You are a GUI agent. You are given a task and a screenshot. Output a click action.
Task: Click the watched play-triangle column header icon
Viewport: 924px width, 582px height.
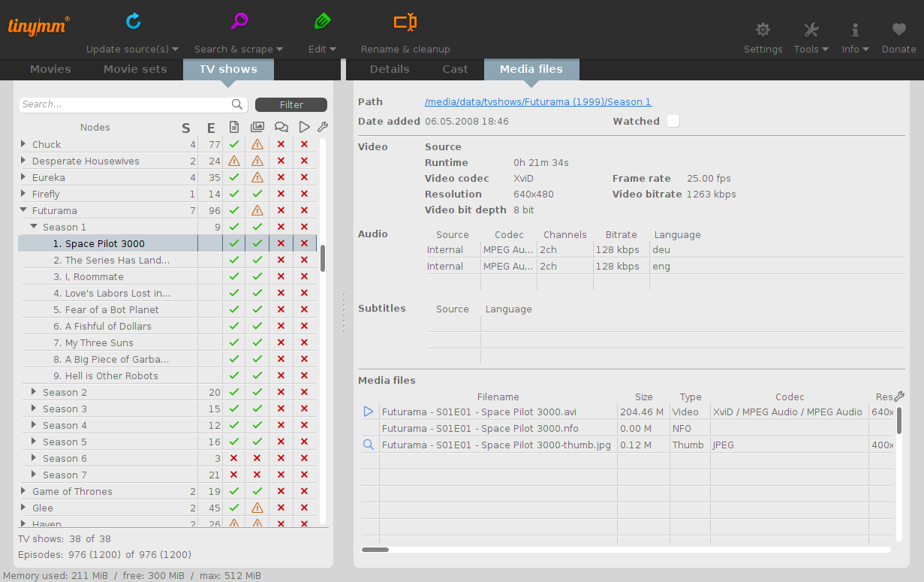(x=304, y=127)
